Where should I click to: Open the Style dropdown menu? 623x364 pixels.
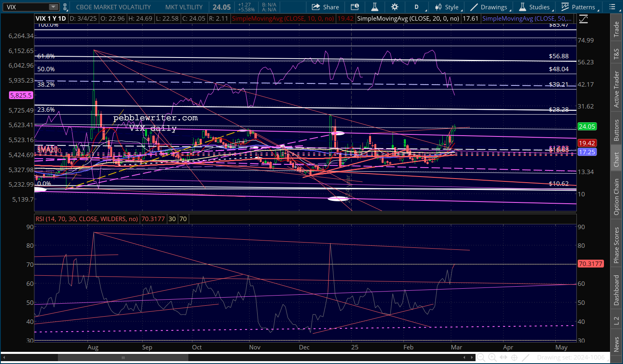click(x=447, y=7)
